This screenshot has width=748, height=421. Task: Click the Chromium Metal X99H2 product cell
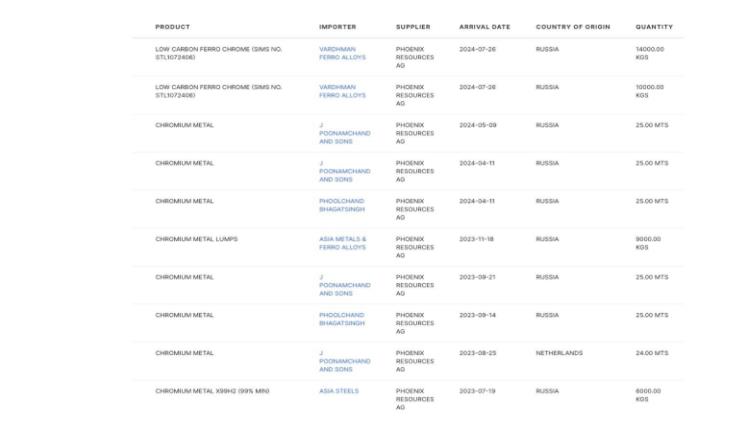tap(211, 391)
